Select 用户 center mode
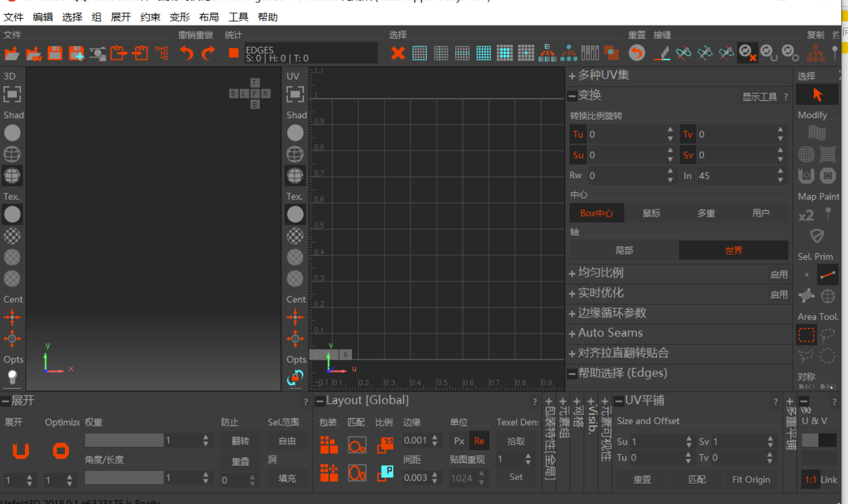Image resolution: width=848 pixels, height=504 pixels. [761, 213]
